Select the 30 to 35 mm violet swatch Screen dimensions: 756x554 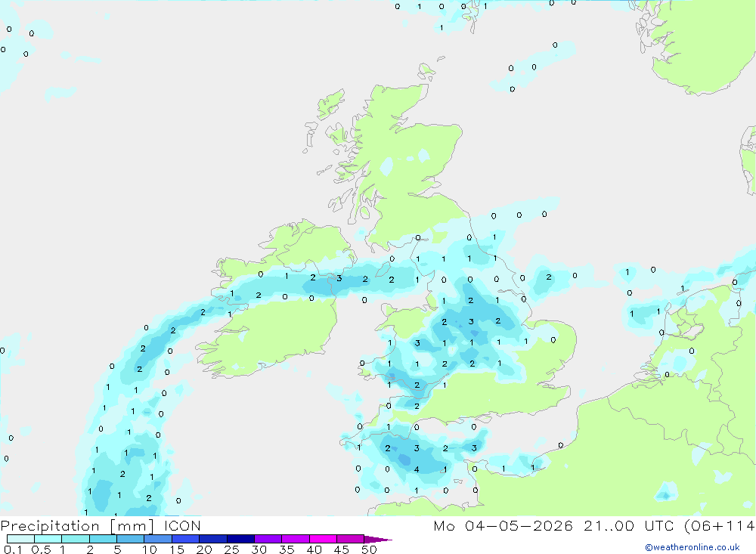pyautogui.click(x=268, y=539)
